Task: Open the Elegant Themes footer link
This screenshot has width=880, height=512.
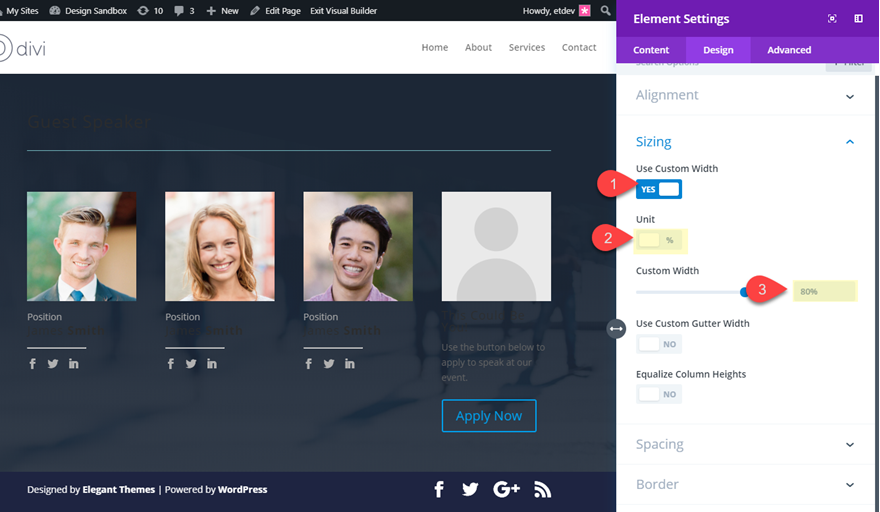Action: 118,490
